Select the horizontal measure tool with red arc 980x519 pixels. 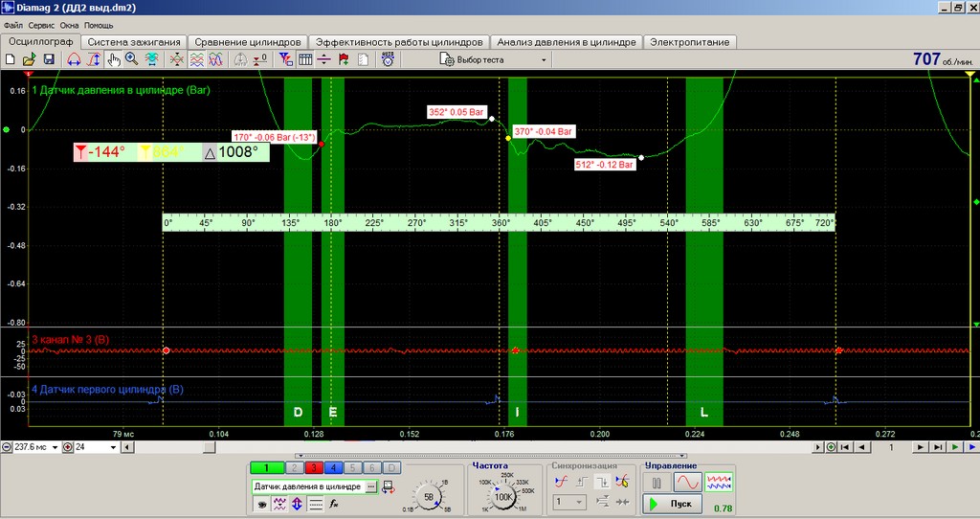click(74, 59)
